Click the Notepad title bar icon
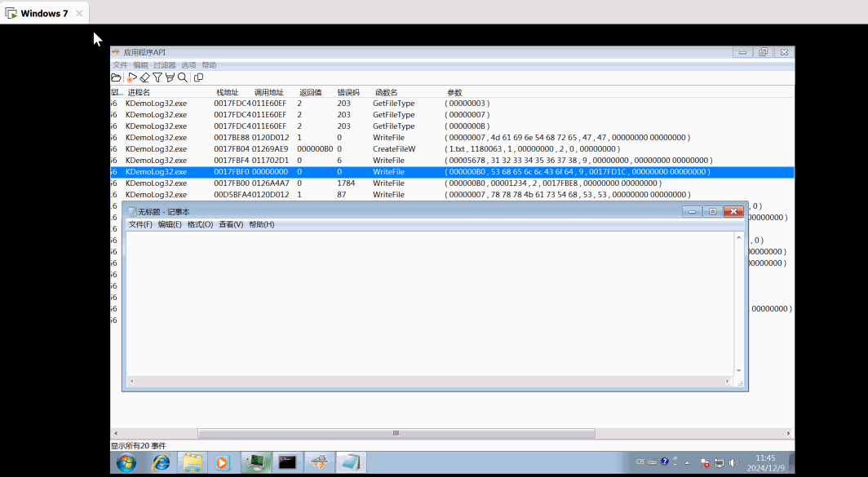 (x=132, y=211)
